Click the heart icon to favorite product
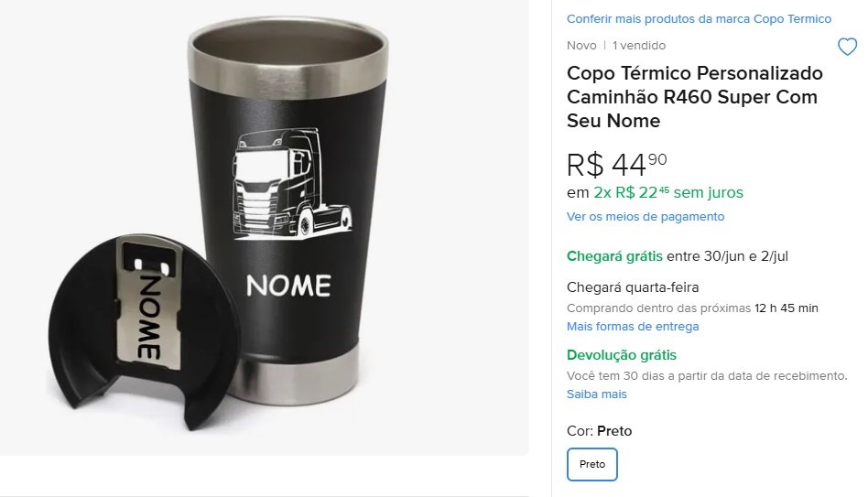This screenshot has width=868, height=497. coord(847,48)
